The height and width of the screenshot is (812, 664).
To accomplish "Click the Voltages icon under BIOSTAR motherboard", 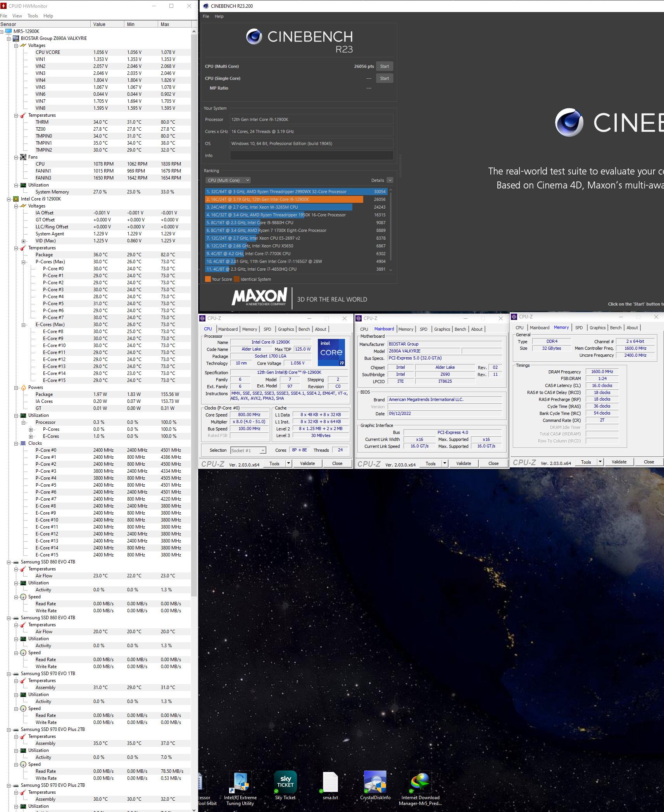I will pos(23,45).
